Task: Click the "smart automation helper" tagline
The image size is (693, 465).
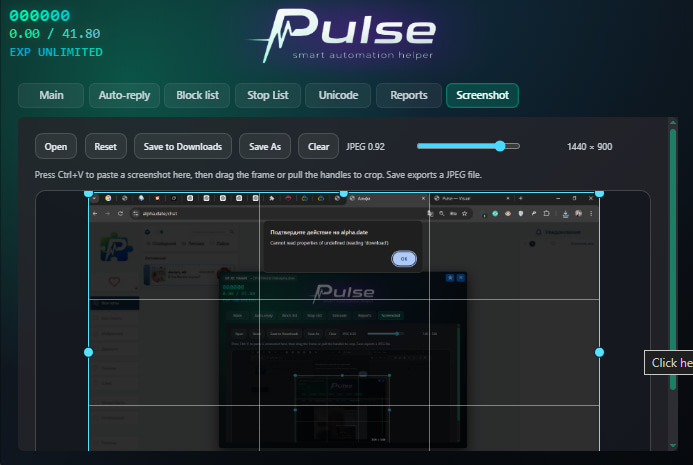Action: coord(362,55)
